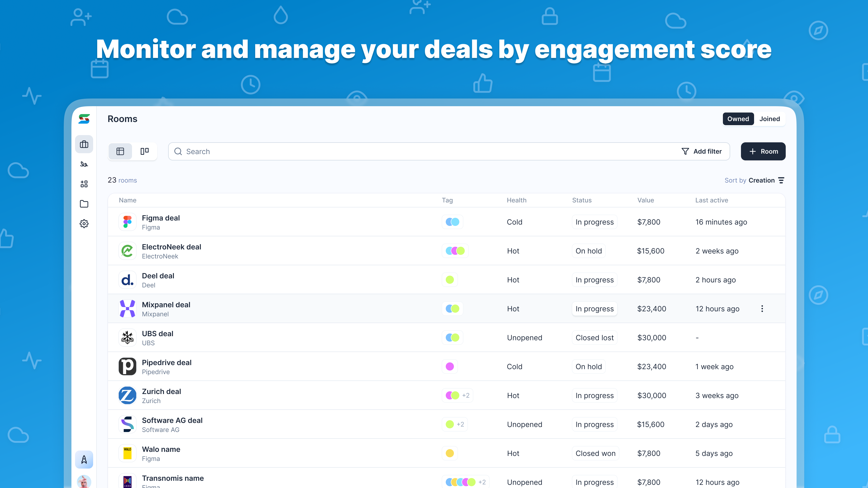Click the app logo at top left

click(84, 119)
